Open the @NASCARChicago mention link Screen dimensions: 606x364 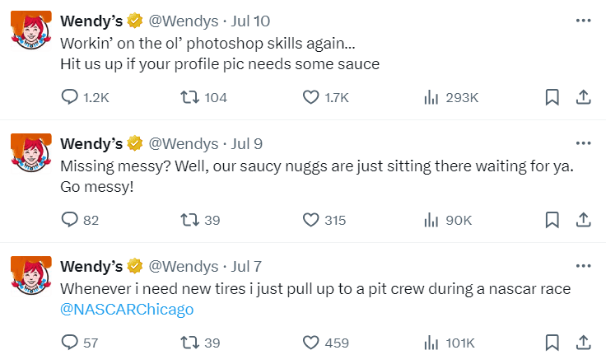coord(127,310)
